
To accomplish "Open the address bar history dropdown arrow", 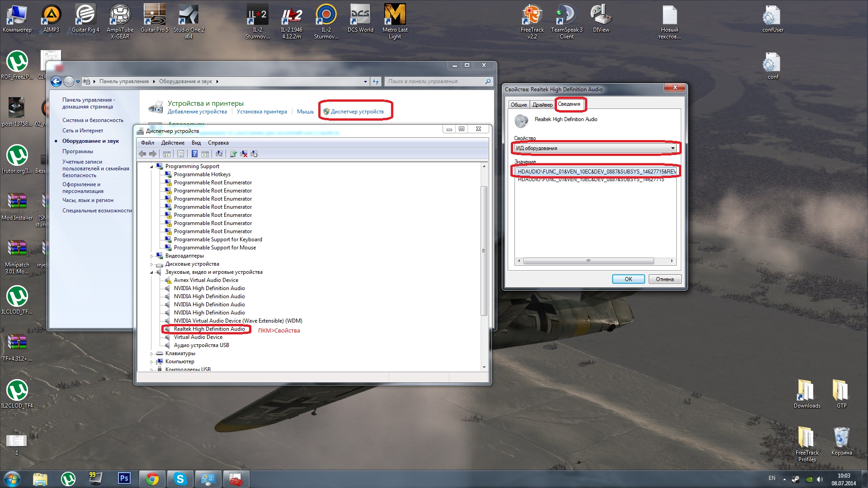I will tap(365, 82).
